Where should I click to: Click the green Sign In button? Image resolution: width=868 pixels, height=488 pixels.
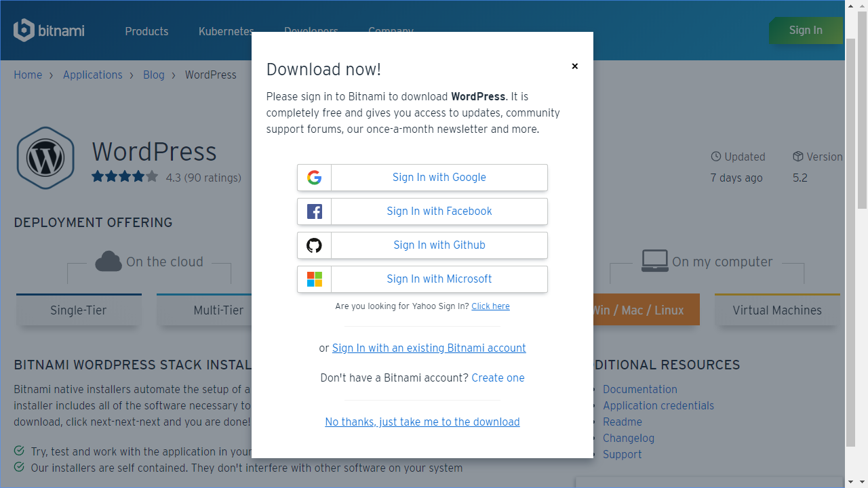tap(806, 30)
